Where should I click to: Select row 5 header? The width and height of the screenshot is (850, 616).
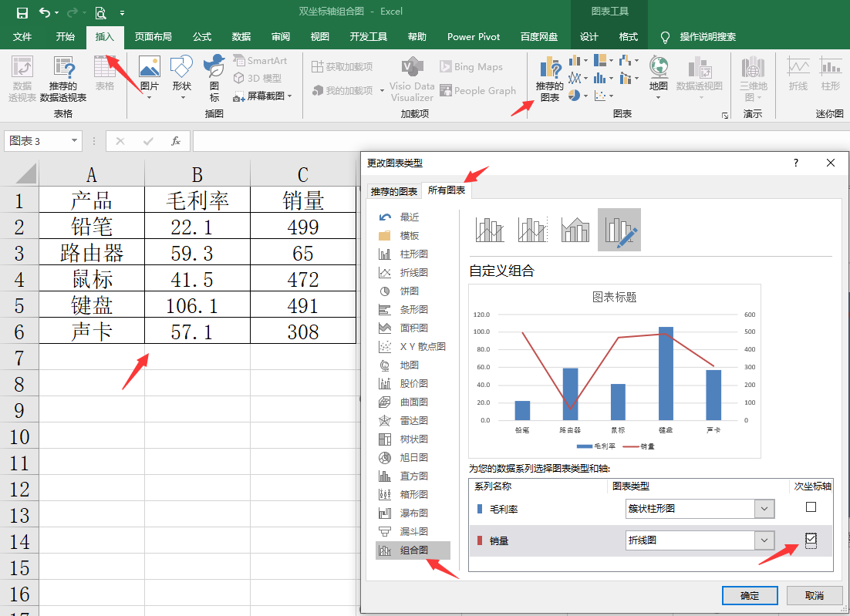point(19,305)
